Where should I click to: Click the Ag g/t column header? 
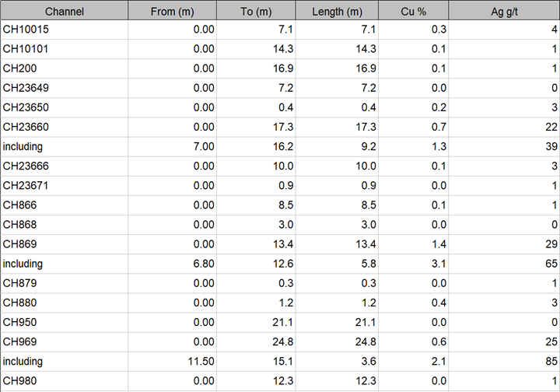[504, 11]
